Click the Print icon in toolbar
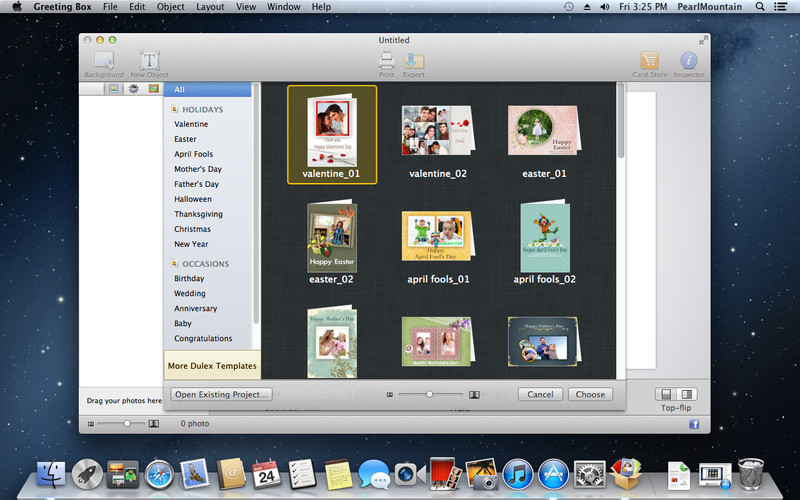Viewport: 800px width, 500px height. pos(387,62)
